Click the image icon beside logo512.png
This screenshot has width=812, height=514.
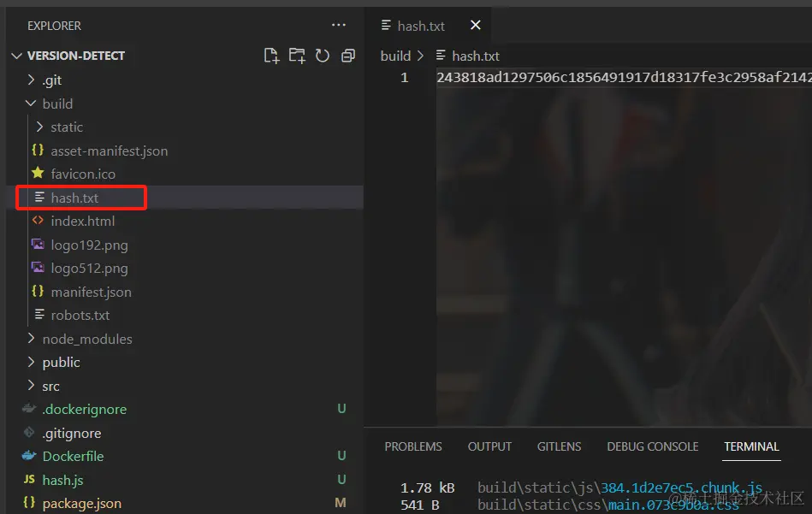[38, 267]
